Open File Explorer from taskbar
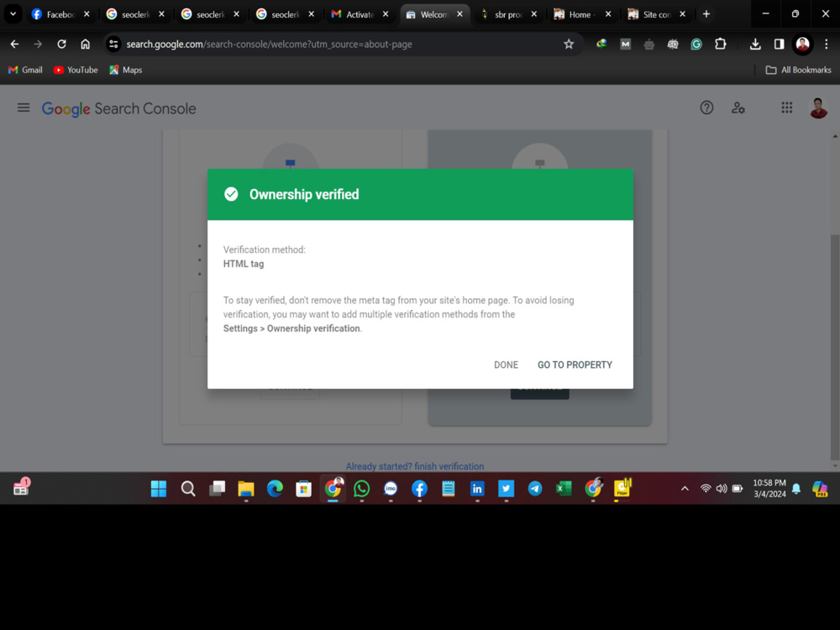This screenshot has width=840, height=630. click(x=246, y=489)
